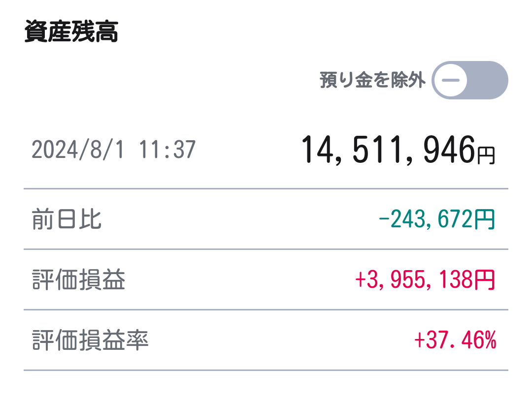Click the leading 14 of the balance
This screenshot has width=532, height=399.
click(318, 149)
